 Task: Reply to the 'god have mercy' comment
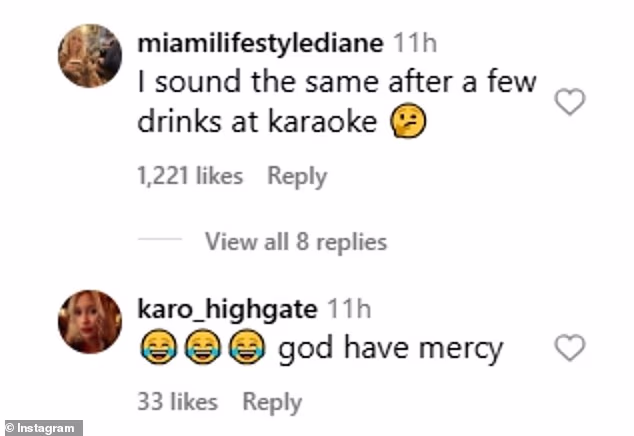(272, 402)
